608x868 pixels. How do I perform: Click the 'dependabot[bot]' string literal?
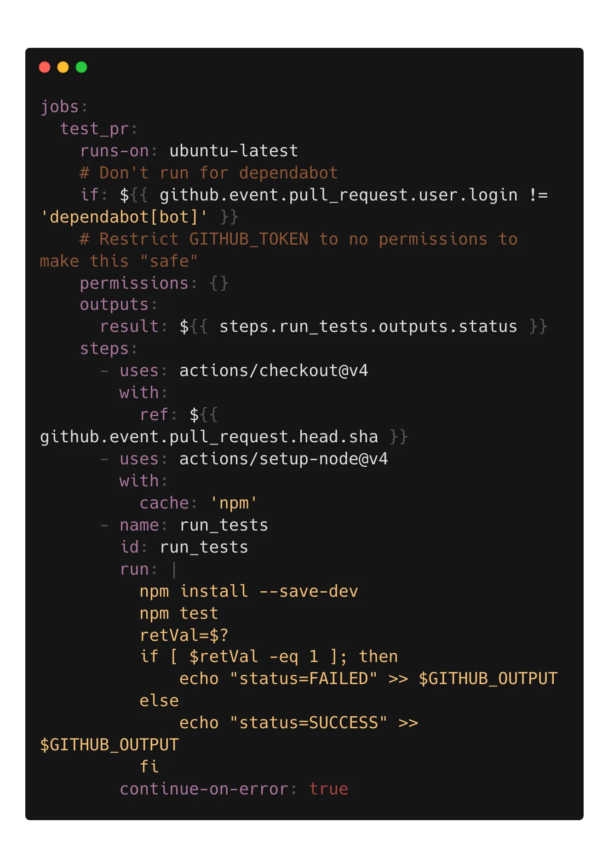[124, 217]
